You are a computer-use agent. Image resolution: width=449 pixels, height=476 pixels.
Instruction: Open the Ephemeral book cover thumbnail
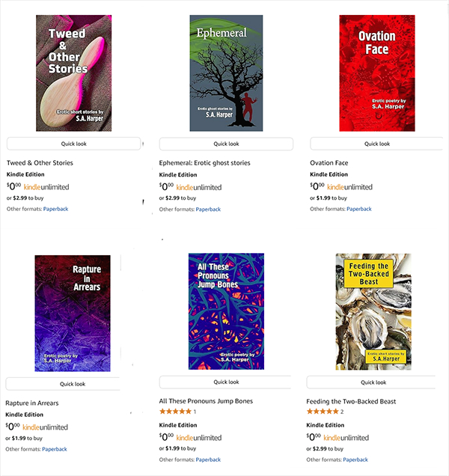point(226,73)
